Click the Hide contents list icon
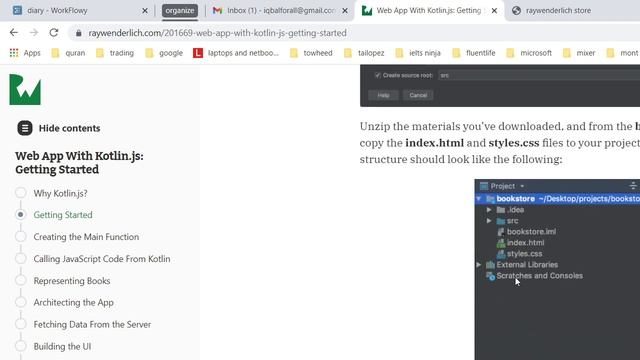The image size is (640, 360). click(25, 128)
